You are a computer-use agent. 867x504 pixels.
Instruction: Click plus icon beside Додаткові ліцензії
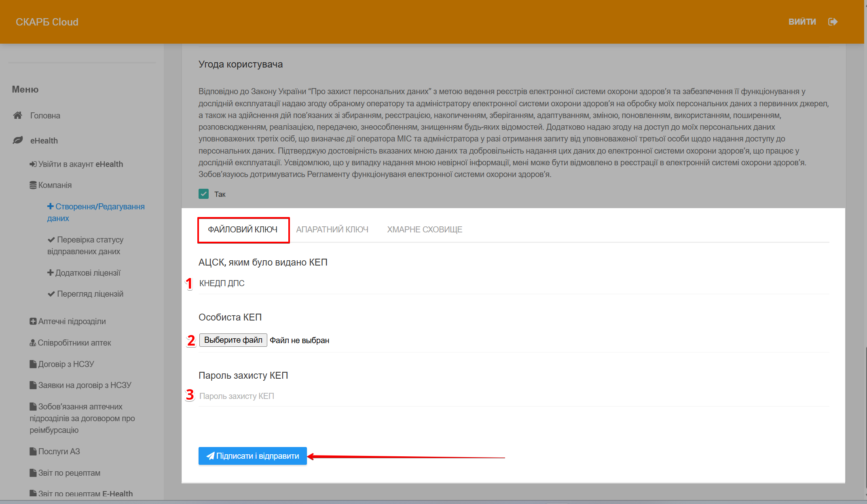51,273
